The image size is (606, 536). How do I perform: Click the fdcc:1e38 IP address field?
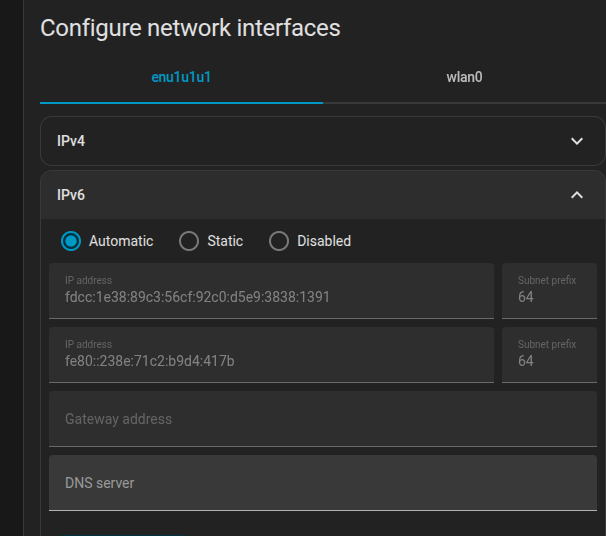[x=271, y=291]
